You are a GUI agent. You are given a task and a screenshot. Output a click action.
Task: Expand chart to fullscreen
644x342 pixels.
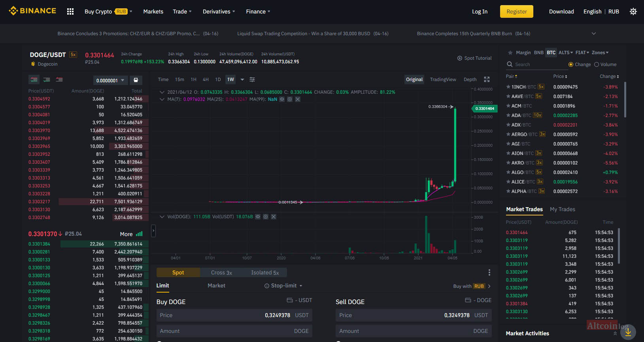point(487,79)
